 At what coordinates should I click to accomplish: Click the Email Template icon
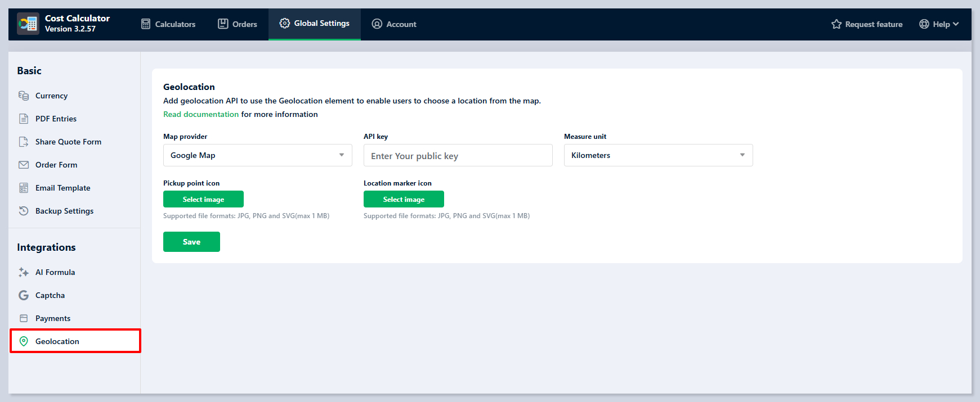(24, 188)
